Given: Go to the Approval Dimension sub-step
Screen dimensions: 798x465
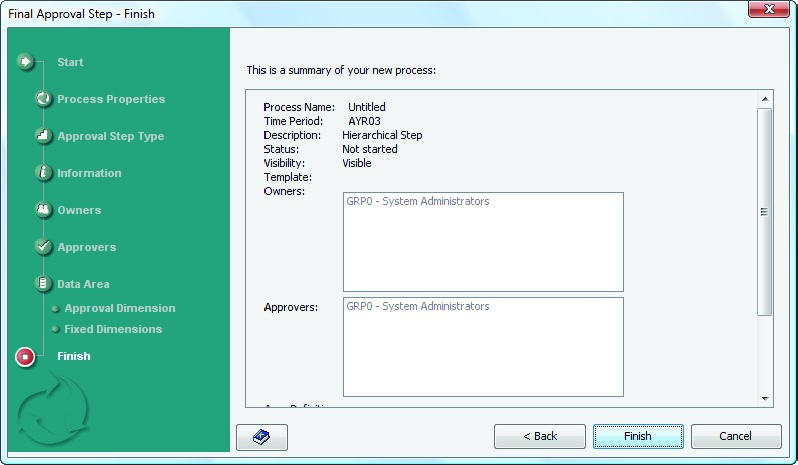Looking at the screenshot, I should coord(119,308).
